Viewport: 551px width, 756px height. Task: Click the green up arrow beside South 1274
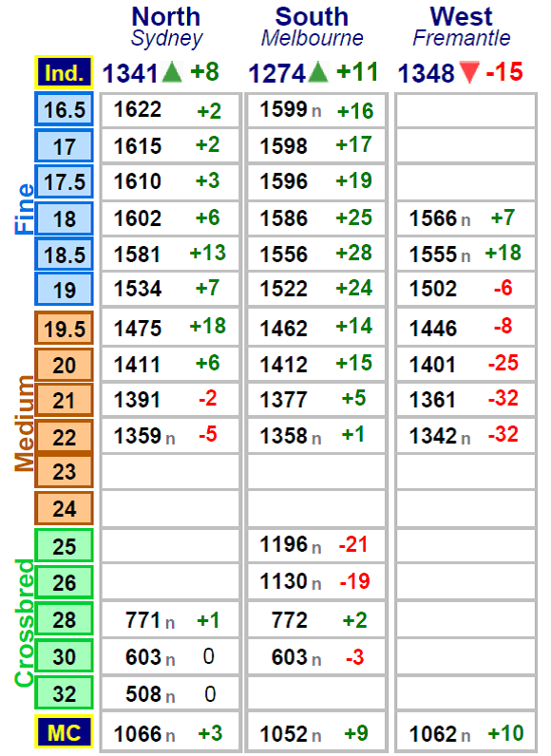coord(318,72)
